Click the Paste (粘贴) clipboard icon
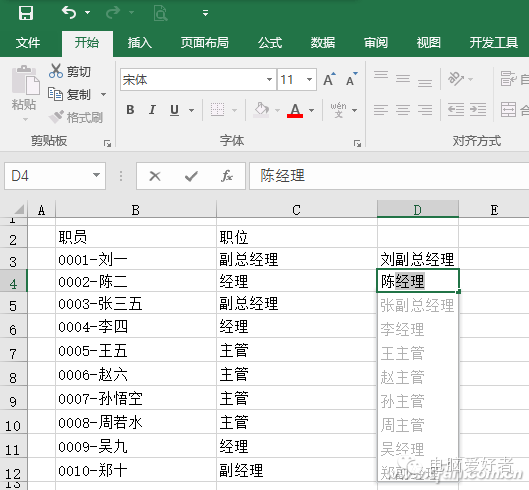 tap(26, 80)
